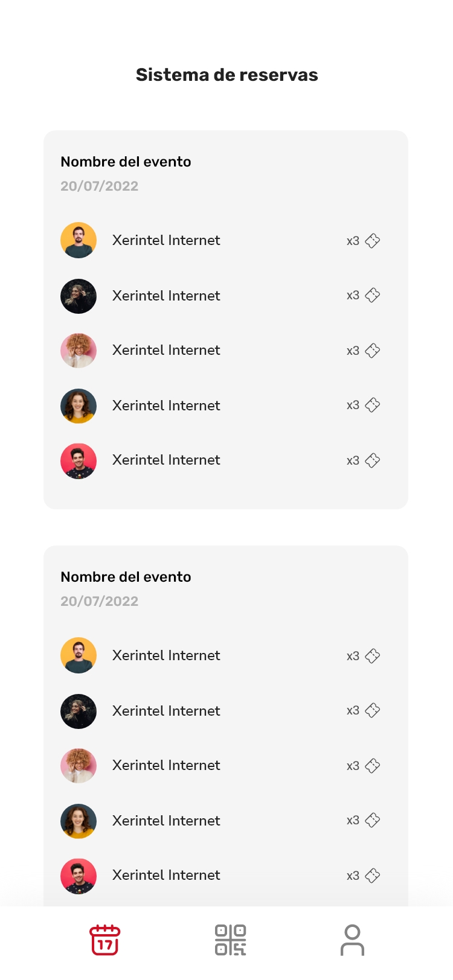The width and height of the screenshot is (453, 980).
Task: Click ticket icon beside yellow-sweater woman in second event
Action: [373, 820]
